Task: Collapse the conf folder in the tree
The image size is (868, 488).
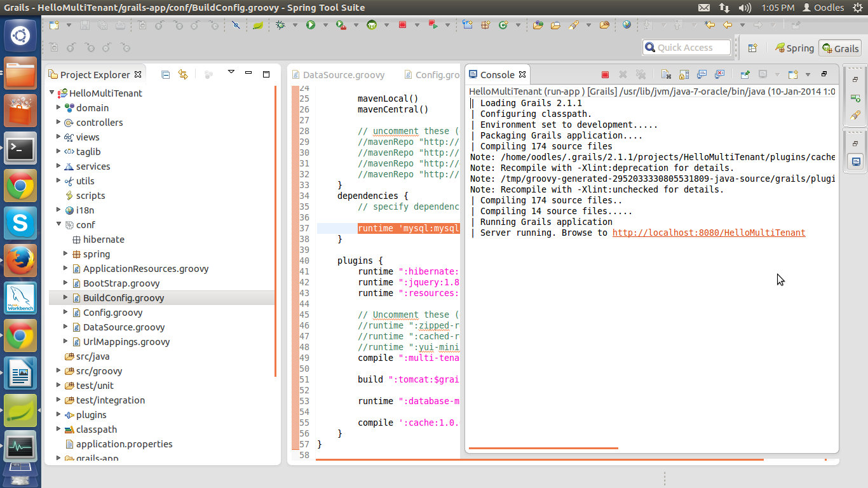Action: 58,224
